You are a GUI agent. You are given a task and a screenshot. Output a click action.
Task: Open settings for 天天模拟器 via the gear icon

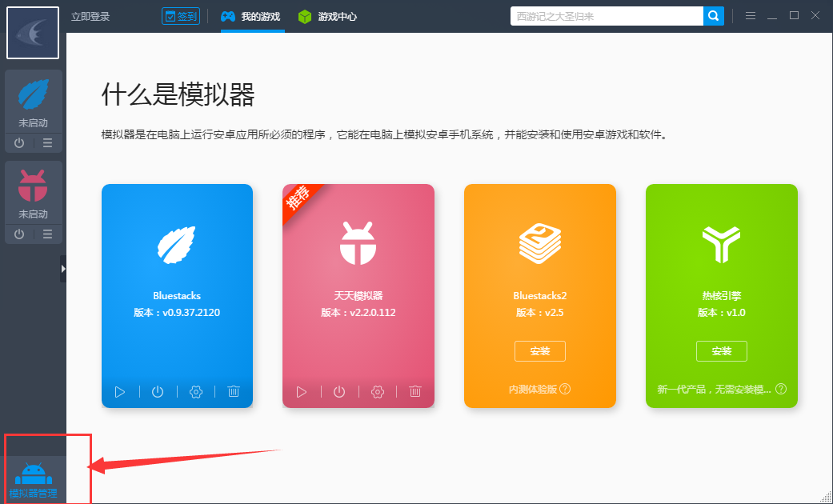(x=377, y=392)
